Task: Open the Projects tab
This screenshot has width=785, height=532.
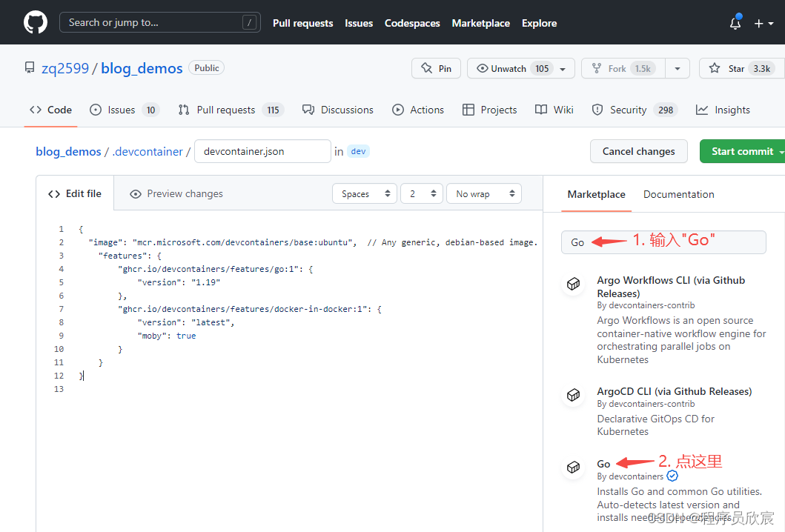Action: pos(490,110)
